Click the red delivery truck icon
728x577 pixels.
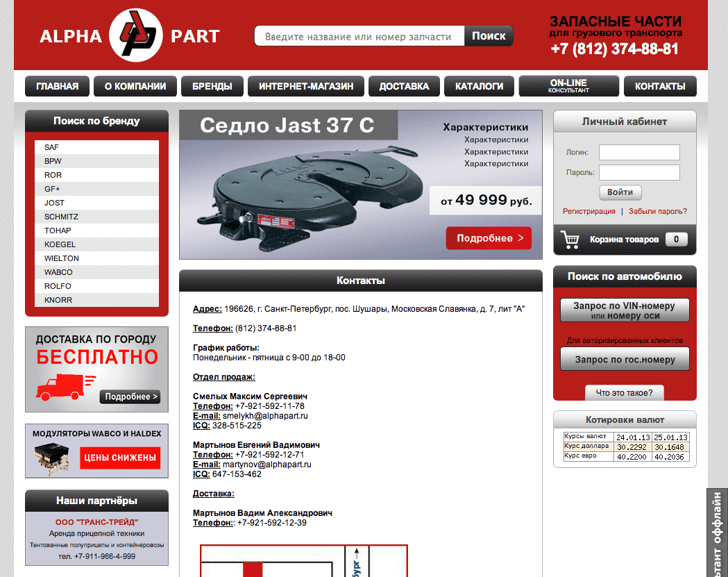tap(65, 387)
